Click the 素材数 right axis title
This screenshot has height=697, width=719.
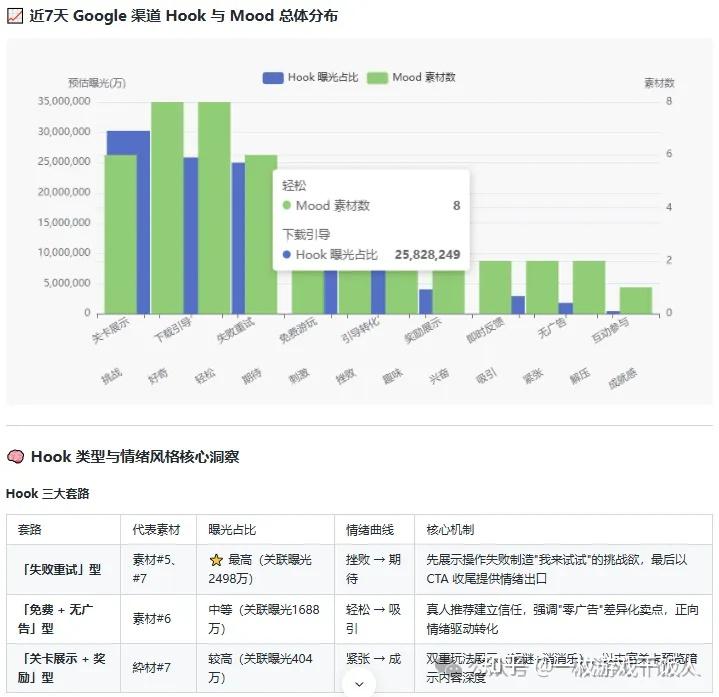pyautogui.click(x=659, y=83)
